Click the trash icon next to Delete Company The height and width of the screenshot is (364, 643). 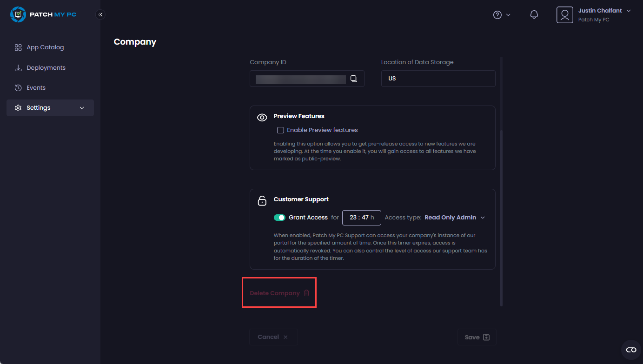(x=306, y=293)
